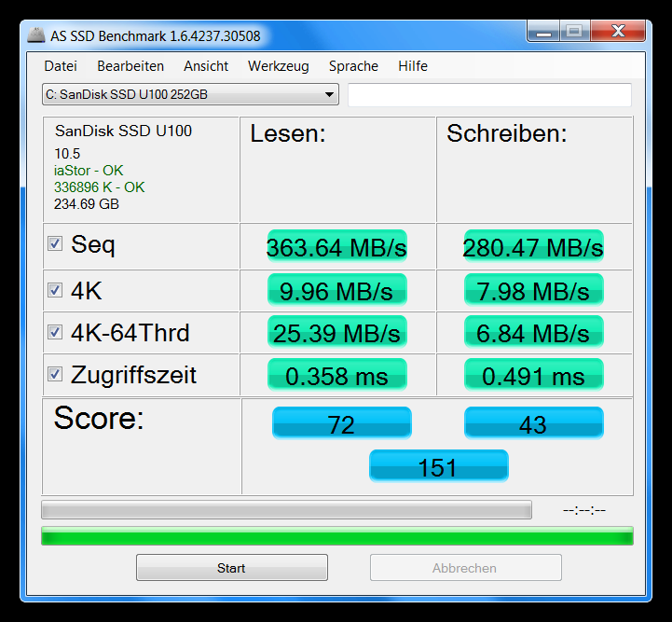
Task: Toggle the Zugriffszeit test checkbox
Action: tap(55, 375)
